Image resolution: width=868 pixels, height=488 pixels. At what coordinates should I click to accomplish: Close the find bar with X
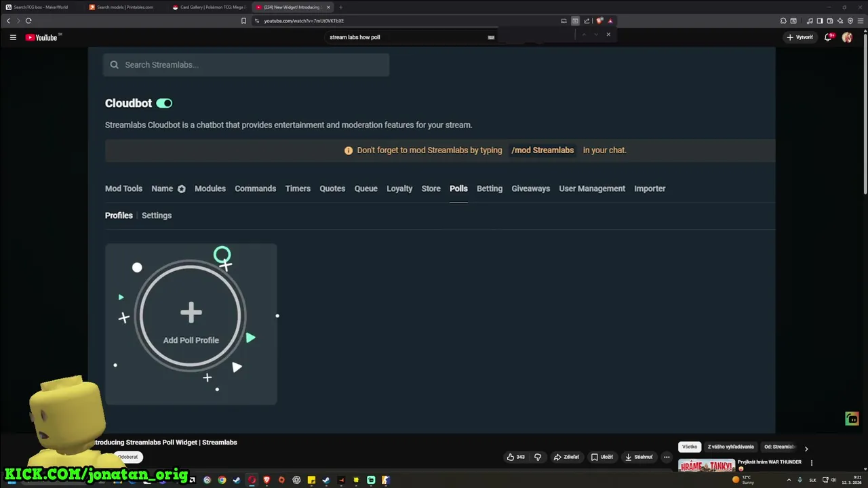(x=608, y=35)
